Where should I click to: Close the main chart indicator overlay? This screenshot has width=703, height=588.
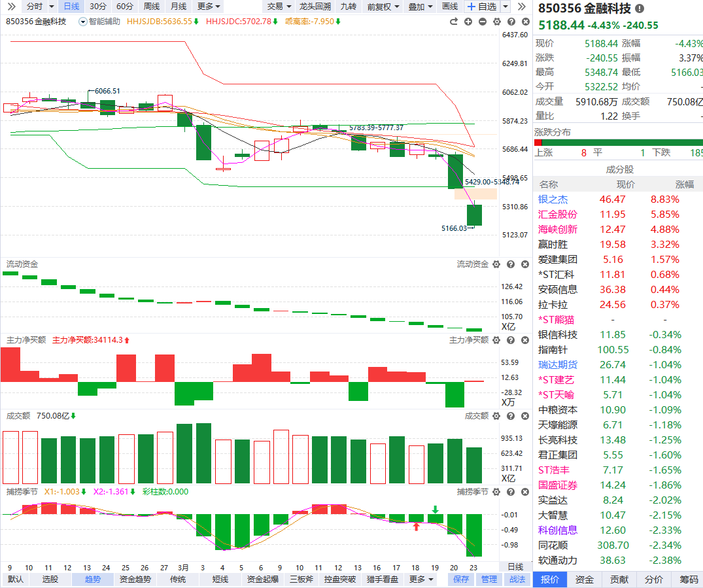coord(526,22)
